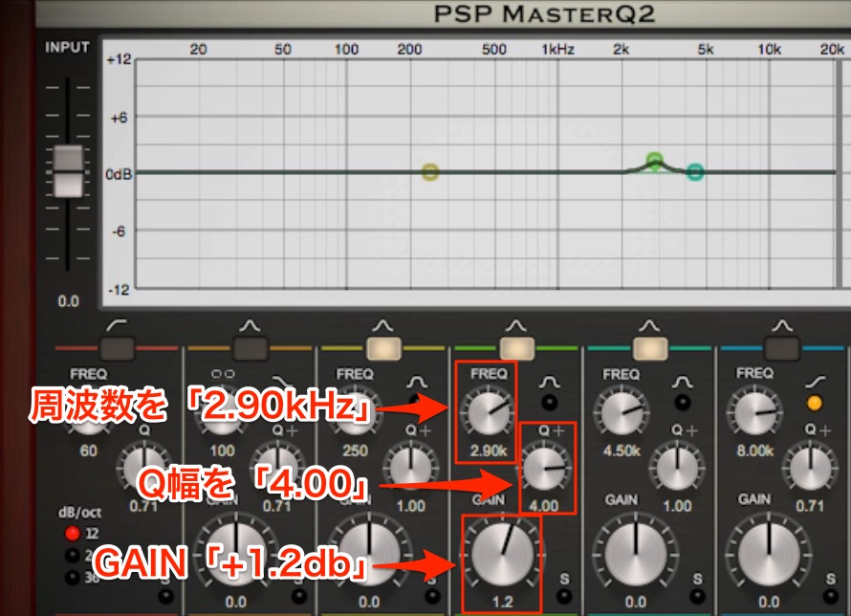Click the GAIN knob in the blue 8.00k band
Viewport: 851px width, 616px height.
click(x=769, y=555)
